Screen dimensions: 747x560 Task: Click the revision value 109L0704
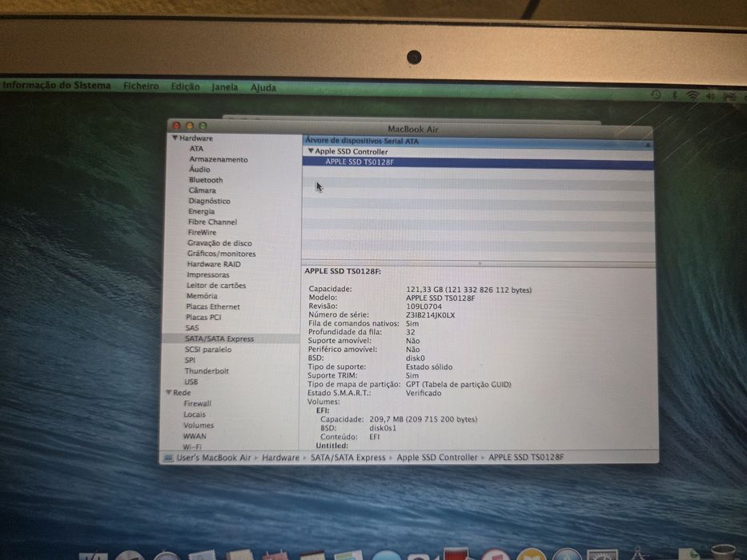pyautogui.click(x=424, y=306)
